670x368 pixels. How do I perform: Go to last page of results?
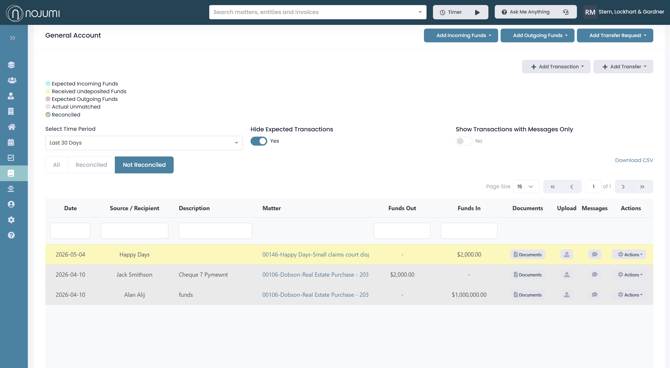pos(642,186)
